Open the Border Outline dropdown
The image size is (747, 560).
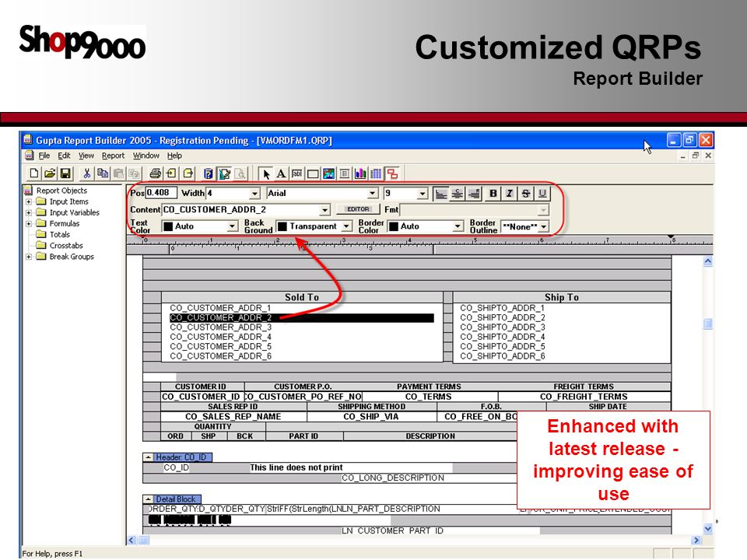pos(544,226)
